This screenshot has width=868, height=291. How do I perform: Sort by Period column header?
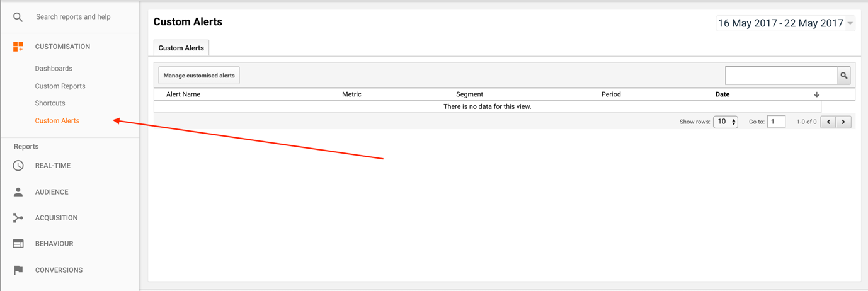pos(611,94)
